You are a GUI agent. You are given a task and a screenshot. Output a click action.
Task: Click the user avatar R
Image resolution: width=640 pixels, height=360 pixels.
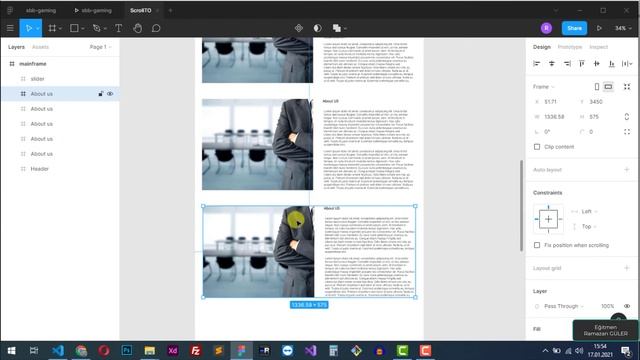pos(546,28)
